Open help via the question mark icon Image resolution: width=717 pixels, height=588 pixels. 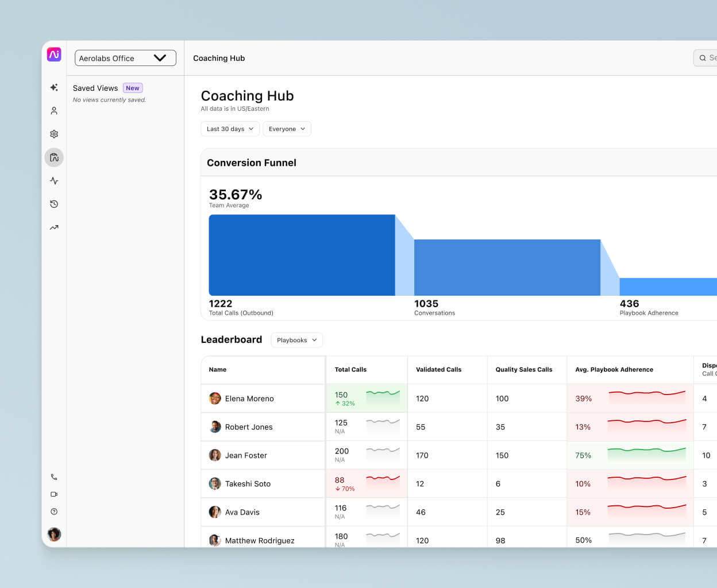pos(54,511)
